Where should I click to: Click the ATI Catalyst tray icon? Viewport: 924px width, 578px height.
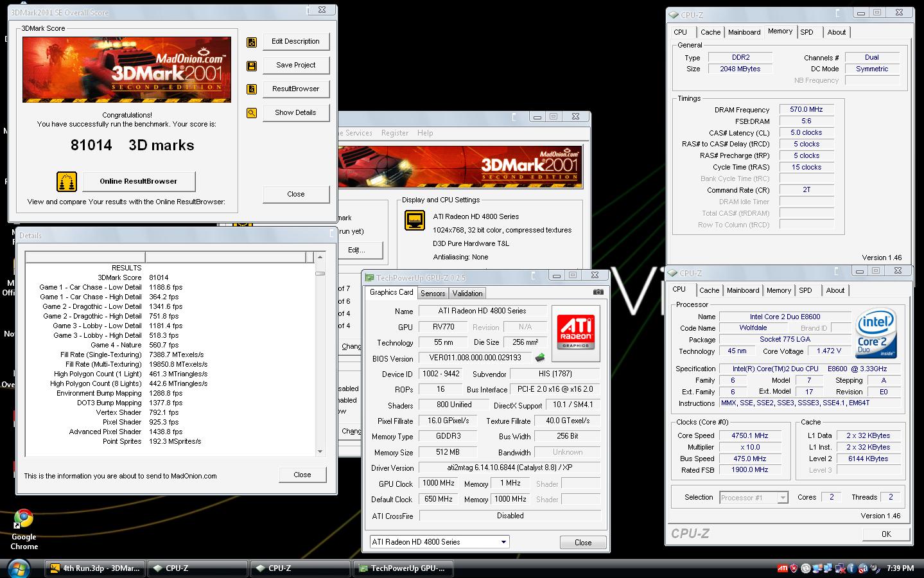[783, 568]
